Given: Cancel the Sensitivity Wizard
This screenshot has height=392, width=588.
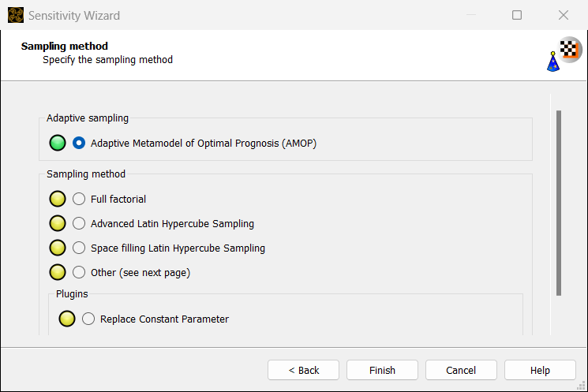Looking at the screenshot, I should [x=461, y=370].
